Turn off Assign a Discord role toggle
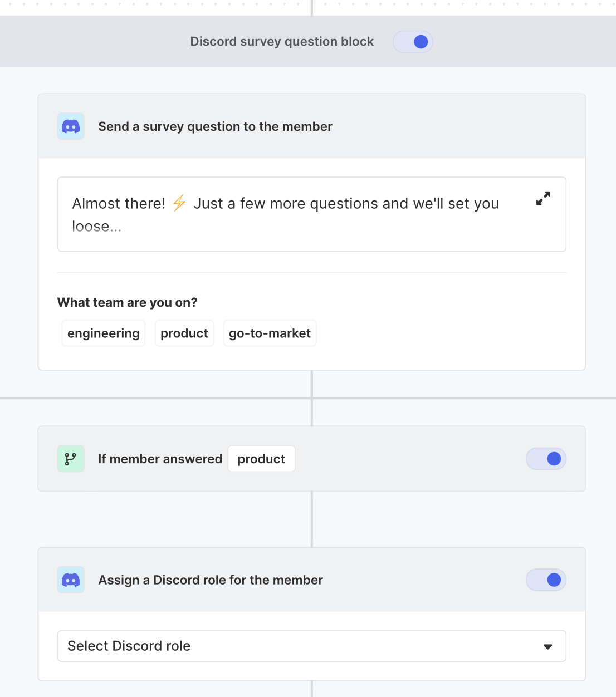The height and width of the screenshot is (697, 616). [546, 580]
